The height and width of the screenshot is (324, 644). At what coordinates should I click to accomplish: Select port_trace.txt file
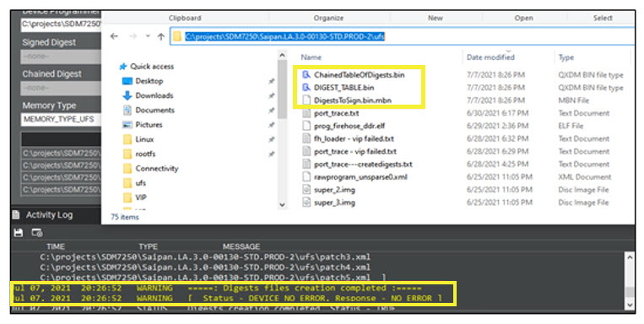(337, 113)
